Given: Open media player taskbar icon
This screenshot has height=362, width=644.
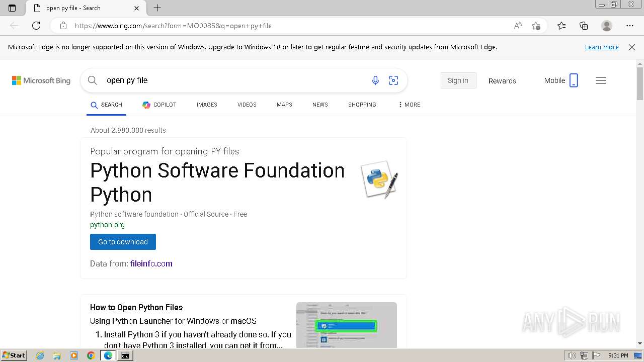Looking at the screenshot, I should [74, 355].
